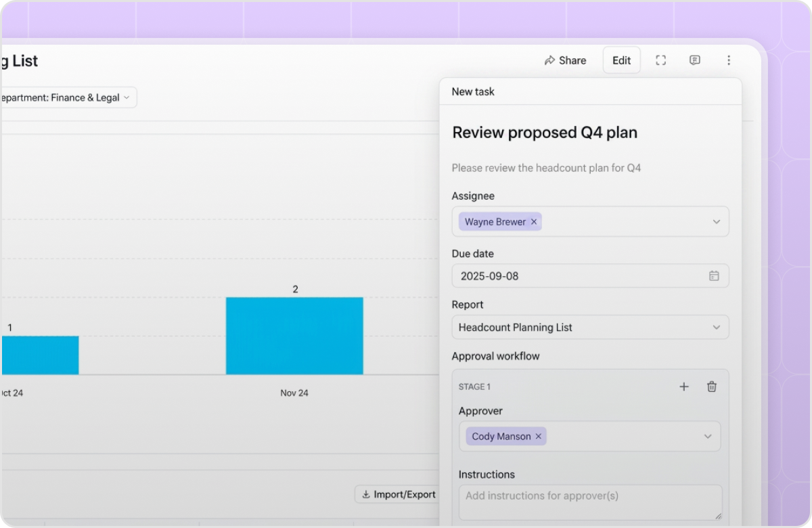The image size is (812, 528).
Task: Remove Wayne Brewer from Assignee
Action: tap(534, 222)
